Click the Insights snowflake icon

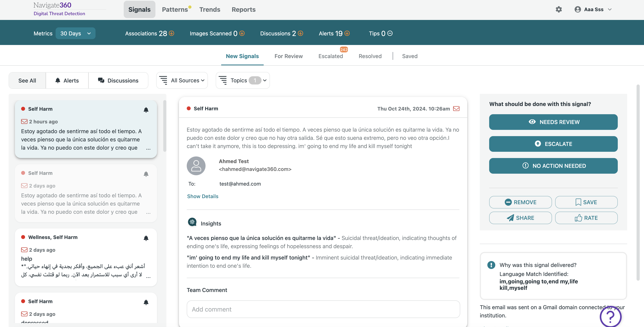pyautogui.click(x=192, y=222)
